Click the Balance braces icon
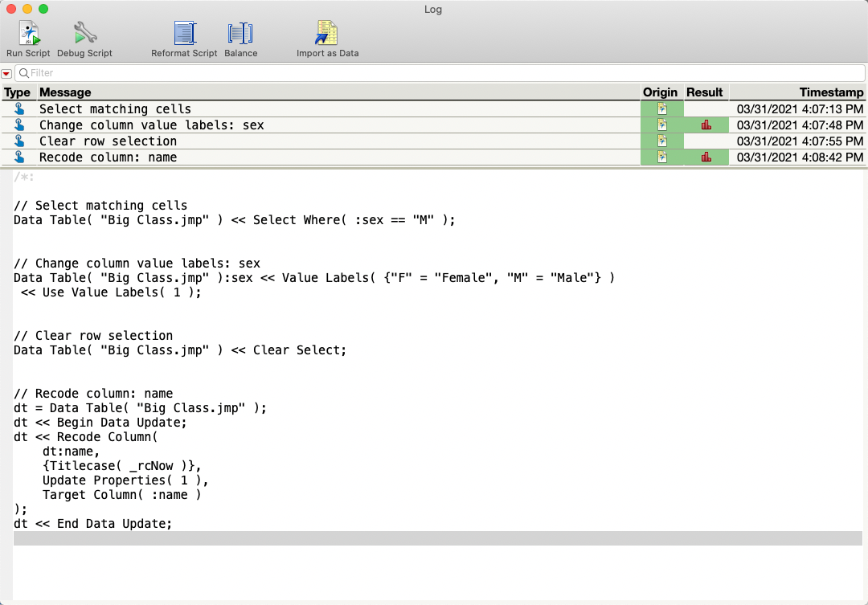868x605 pixels. tap(240, 33)
